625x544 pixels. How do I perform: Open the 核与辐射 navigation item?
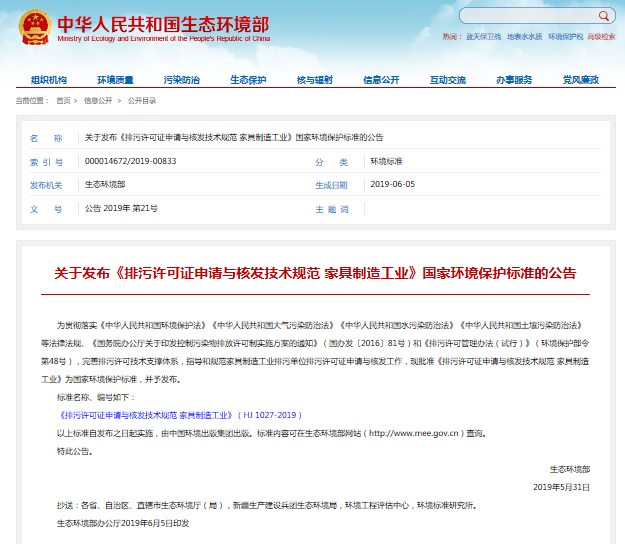(x=315, y=79)
